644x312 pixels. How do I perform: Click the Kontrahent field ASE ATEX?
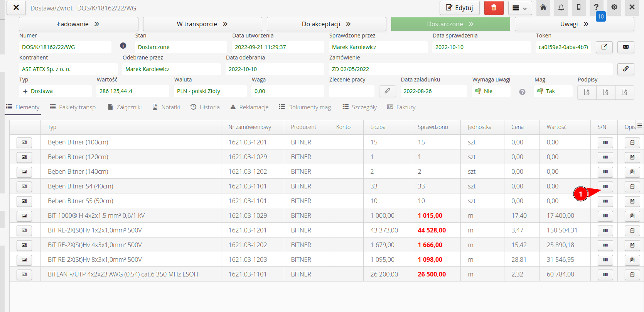67,69
